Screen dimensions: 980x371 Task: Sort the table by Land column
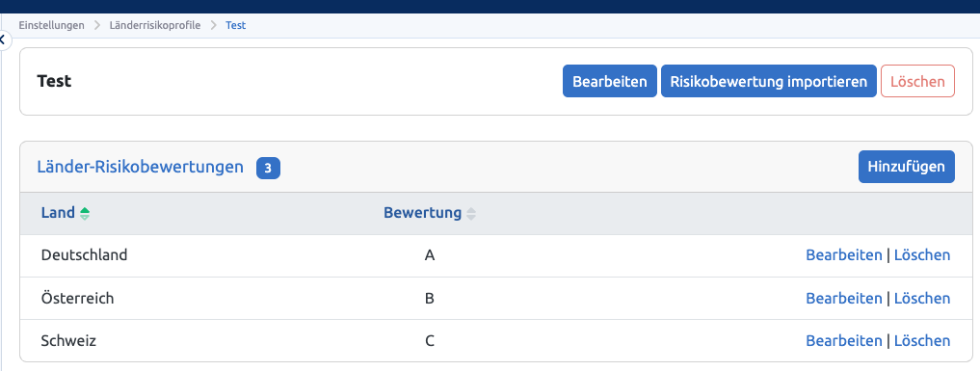point(85,214)
